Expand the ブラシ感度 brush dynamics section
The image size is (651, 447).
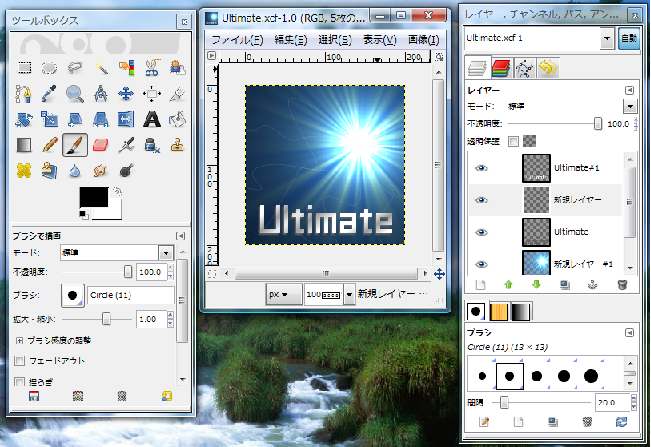point(20,340)
